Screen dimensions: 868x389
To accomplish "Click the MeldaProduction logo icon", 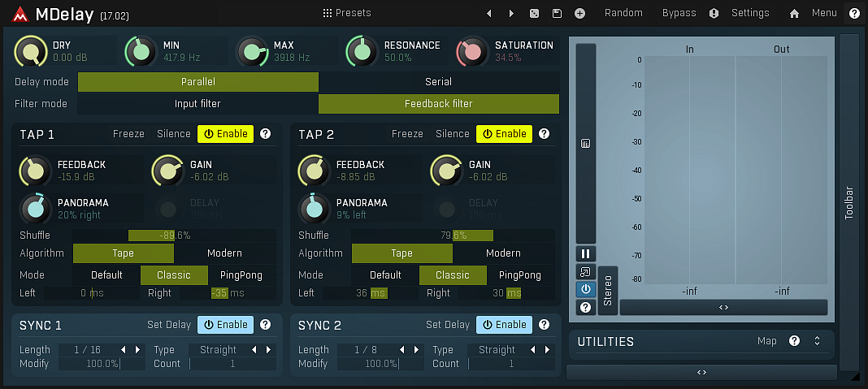I will pos(20,15).
